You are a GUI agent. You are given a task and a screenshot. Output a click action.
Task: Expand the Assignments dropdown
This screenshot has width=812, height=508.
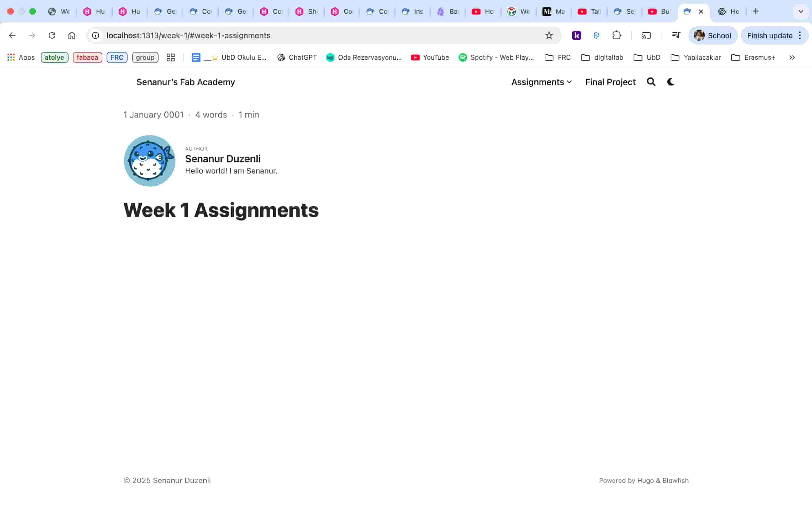click(541, 82)
